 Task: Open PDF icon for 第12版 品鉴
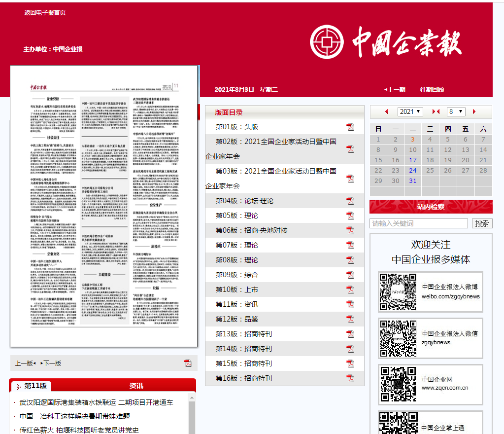click(x=350, y=319)
